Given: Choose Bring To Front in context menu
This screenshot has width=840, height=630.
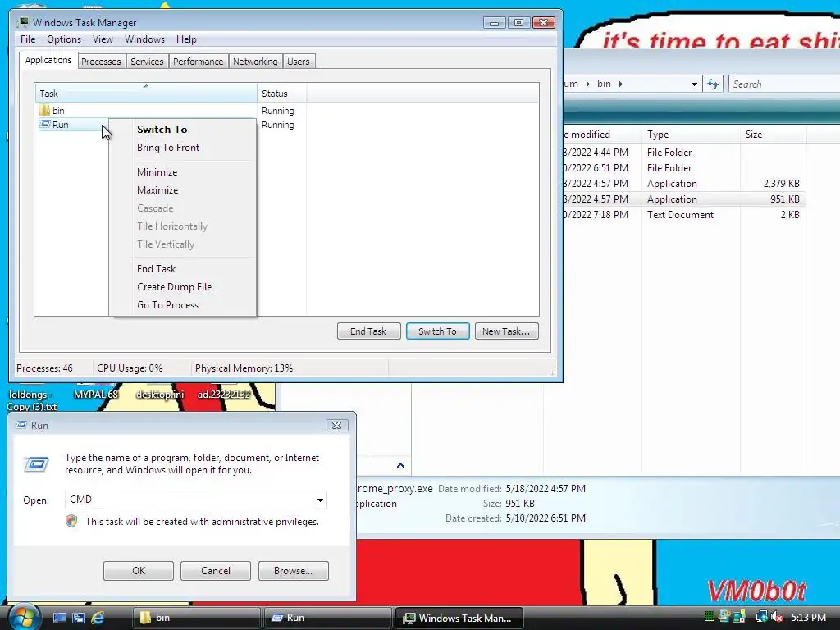Looking at the screenshot, I should (182, 148).
